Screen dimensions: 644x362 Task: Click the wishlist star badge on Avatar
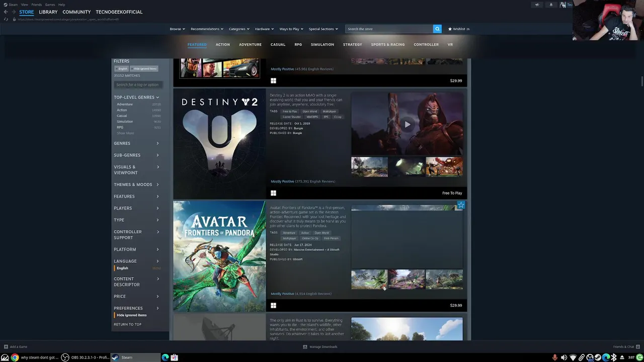pos(461,205)
